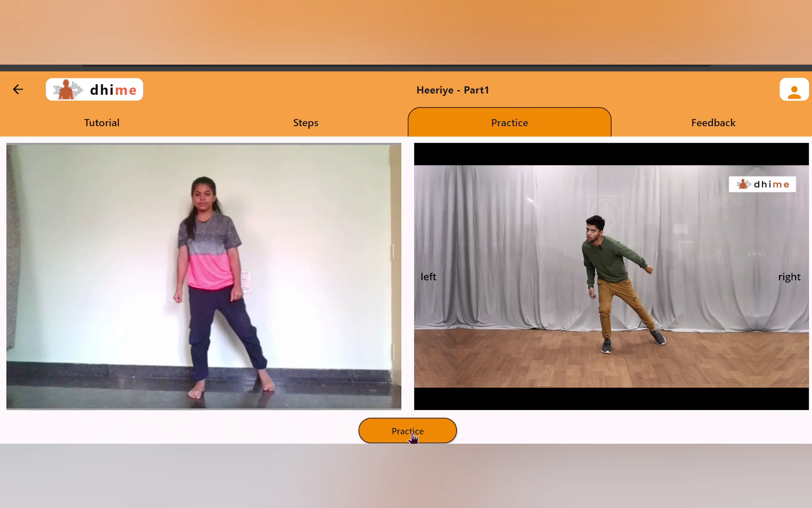Click the dark window bar above the header

[406, 68]
